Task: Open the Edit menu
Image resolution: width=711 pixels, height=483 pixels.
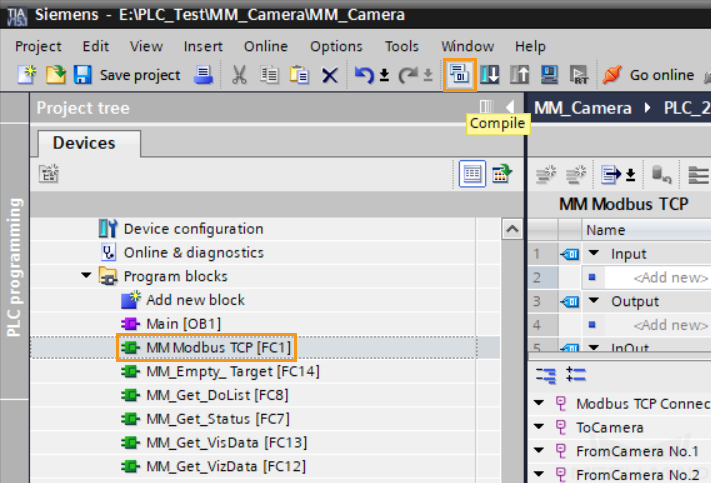Action: 96,46
